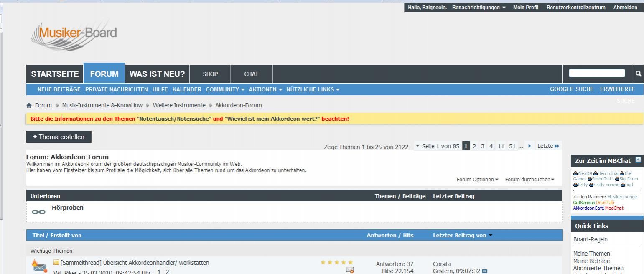Click the + Thema erstellen button
The image size is (644, 274).
59,137
